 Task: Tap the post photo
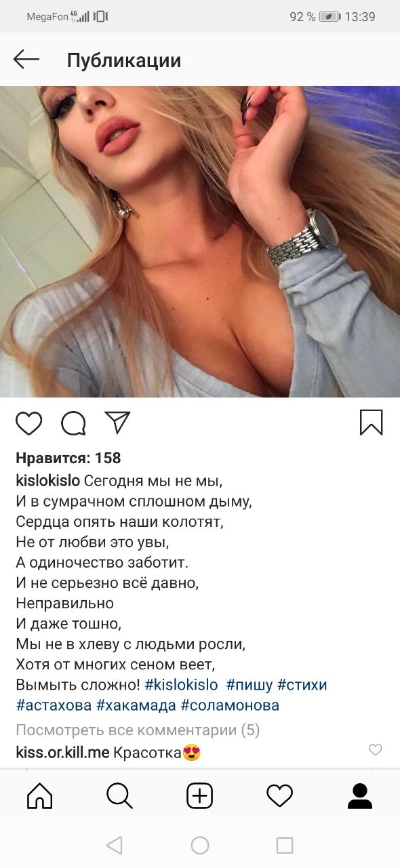tap(200, 241)
